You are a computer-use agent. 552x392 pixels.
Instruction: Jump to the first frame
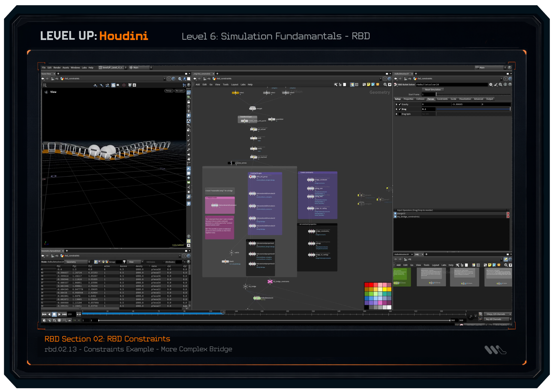click(x=44, y=314)
